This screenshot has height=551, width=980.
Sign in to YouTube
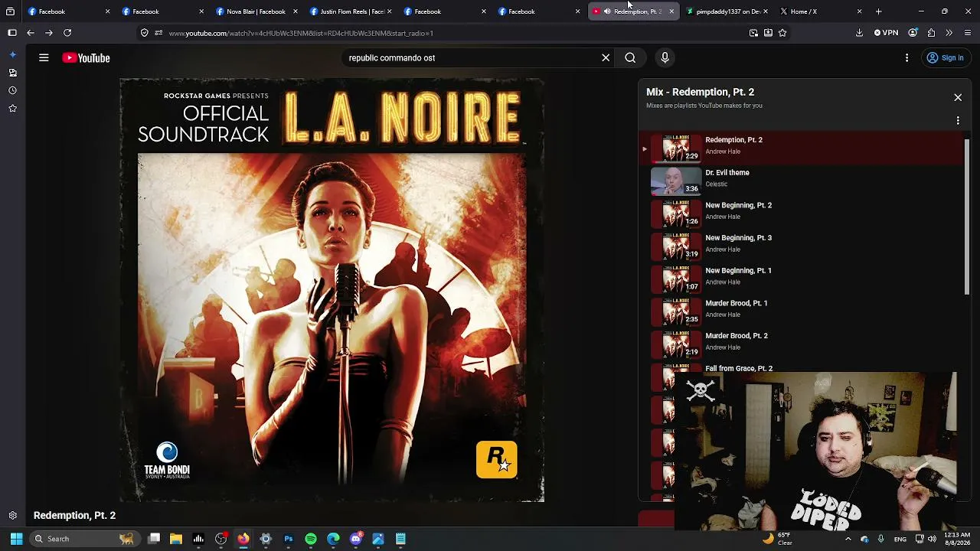[945, 57]
